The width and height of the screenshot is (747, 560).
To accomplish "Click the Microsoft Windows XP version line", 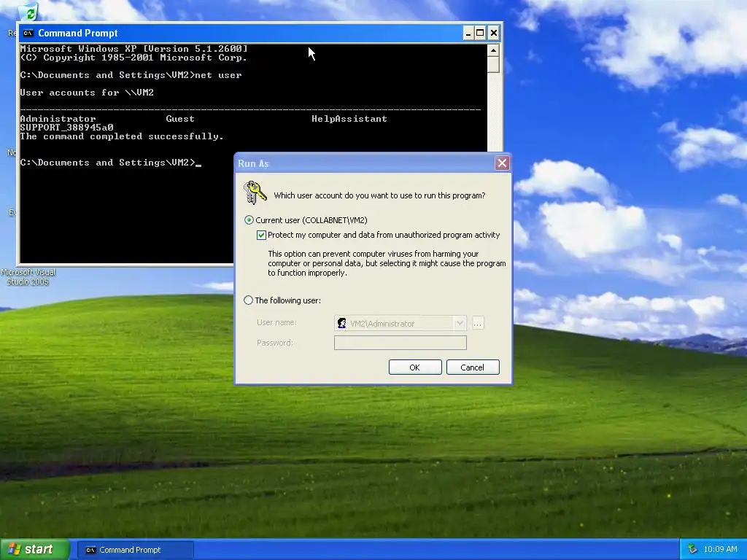I will [x=134, y=49].
